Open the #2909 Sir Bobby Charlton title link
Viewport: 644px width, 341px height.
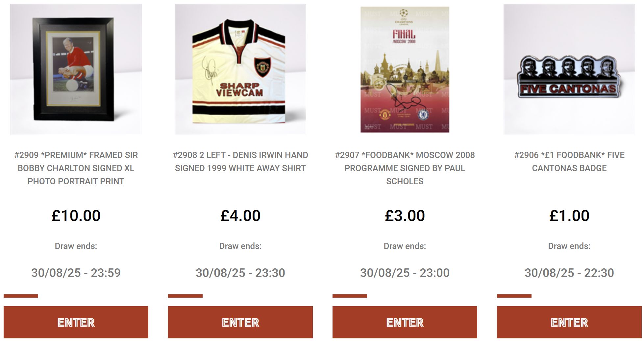(x=76, y=168)
